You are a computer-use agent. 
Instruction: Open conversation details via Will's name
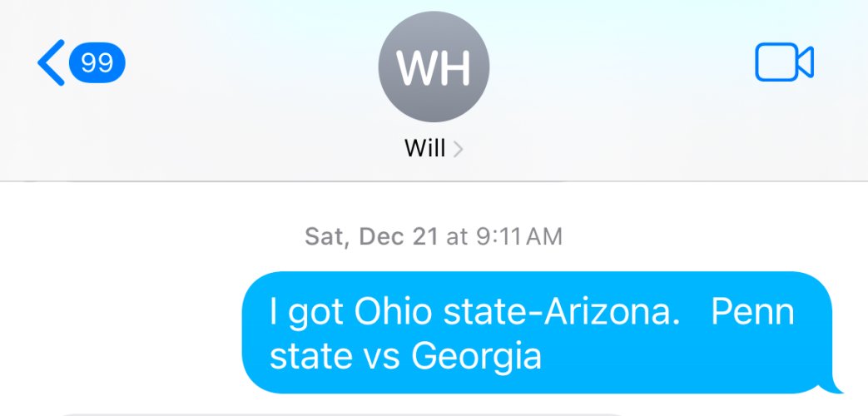[x=424, y=148]
